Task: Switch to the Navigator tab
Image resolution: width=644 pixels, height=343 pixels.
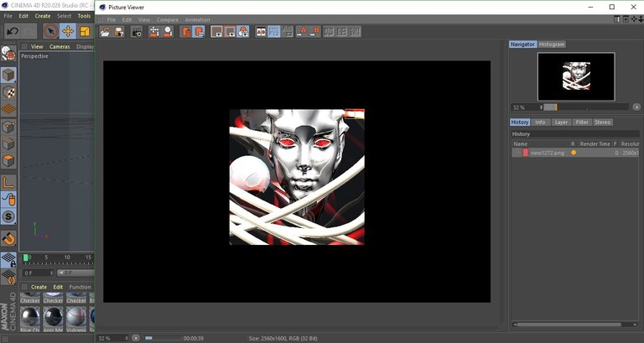Action: 523,44
